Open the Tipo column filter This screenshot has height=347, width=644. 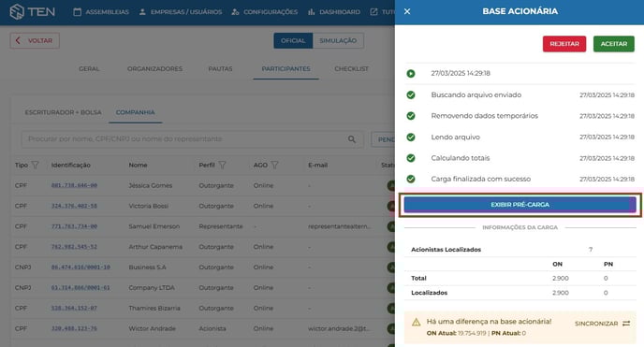(36, 165)
